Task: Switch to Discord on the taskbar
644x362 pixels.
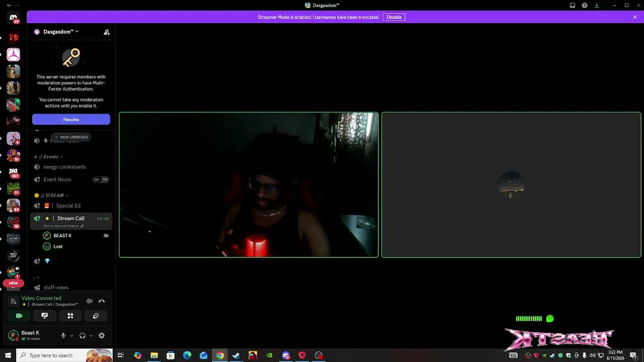Action: tap(286, 355)
